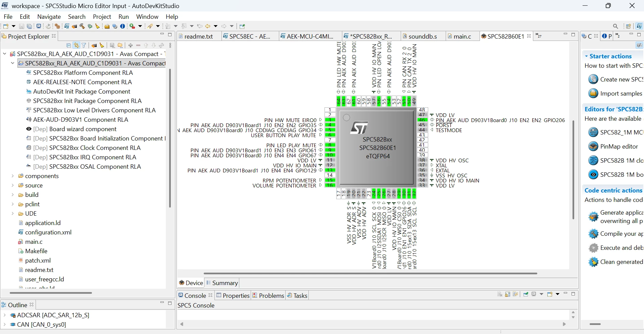Click the gears icon in main toolbar
Viewport: 644px width, 334px height.
pyautogui.click(x=115, y=26)
